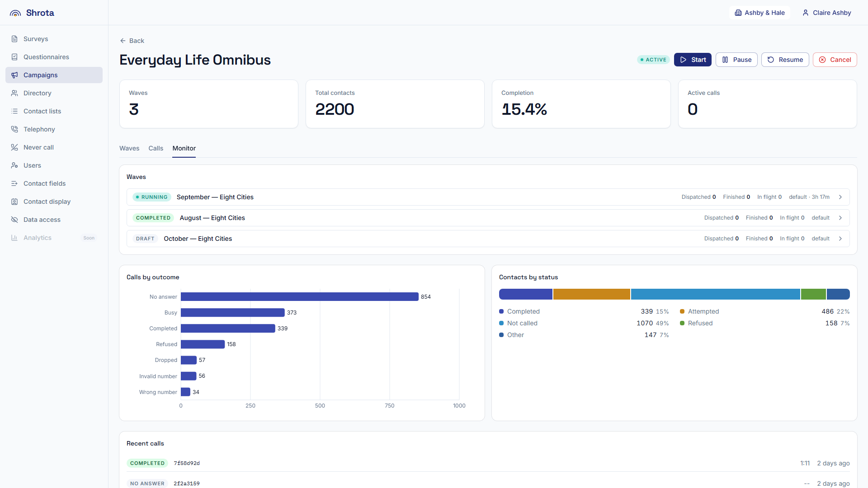Open Claire Ashby user menu
Viewport: 868px width, 488px height.
[x=827, y=13]
